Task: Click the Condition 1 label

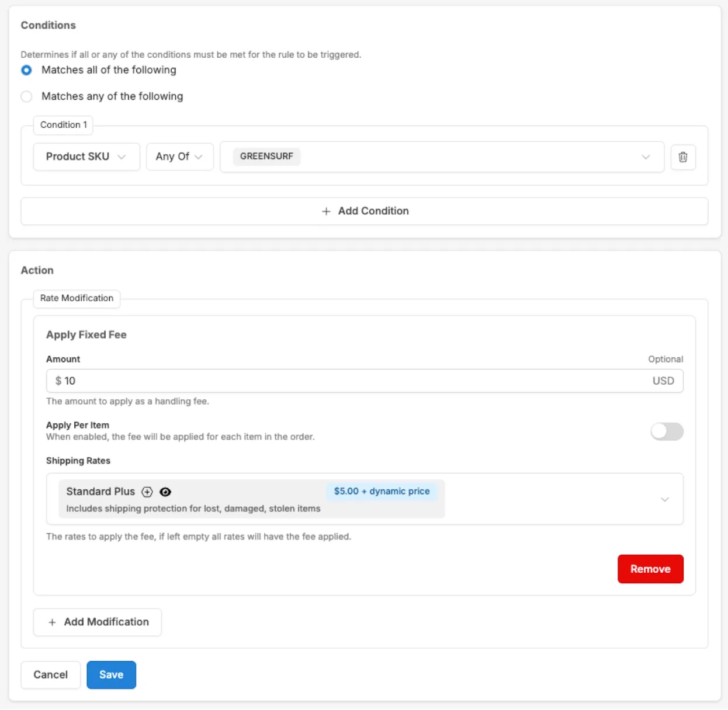Action: [x=63, y=125]
